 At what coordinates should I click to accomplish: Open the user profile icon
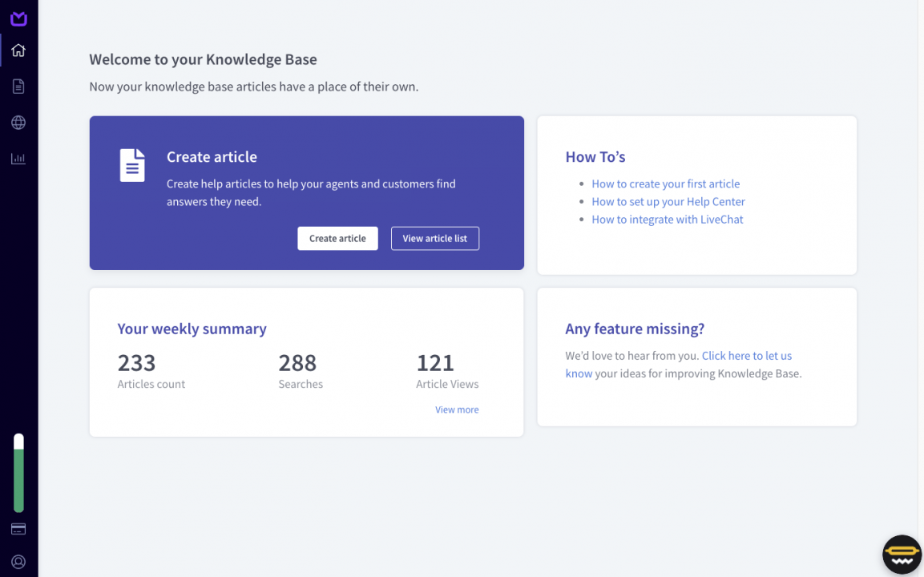(x=18, y=562)
